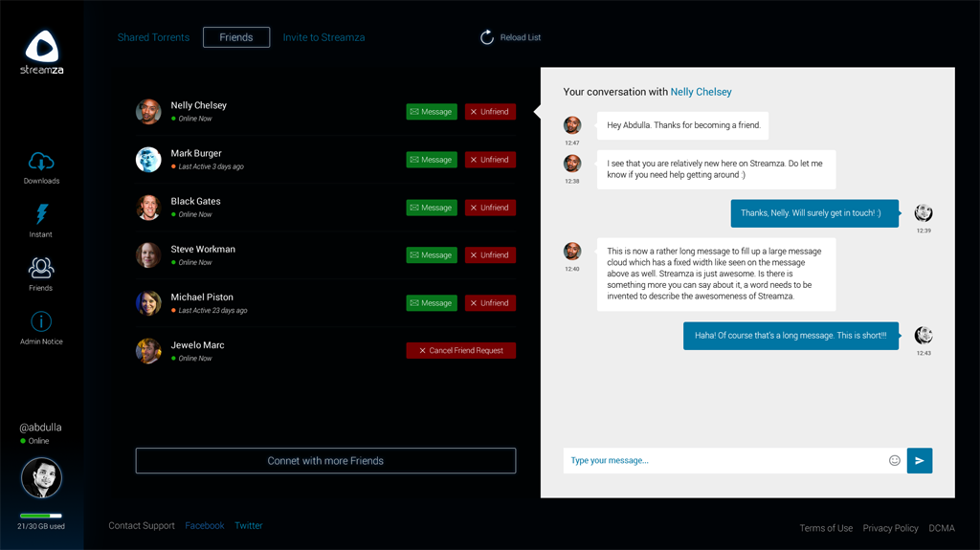This screenshot has height=550, width=980.
Task: Click the storage usage bar
Action: 41,516
